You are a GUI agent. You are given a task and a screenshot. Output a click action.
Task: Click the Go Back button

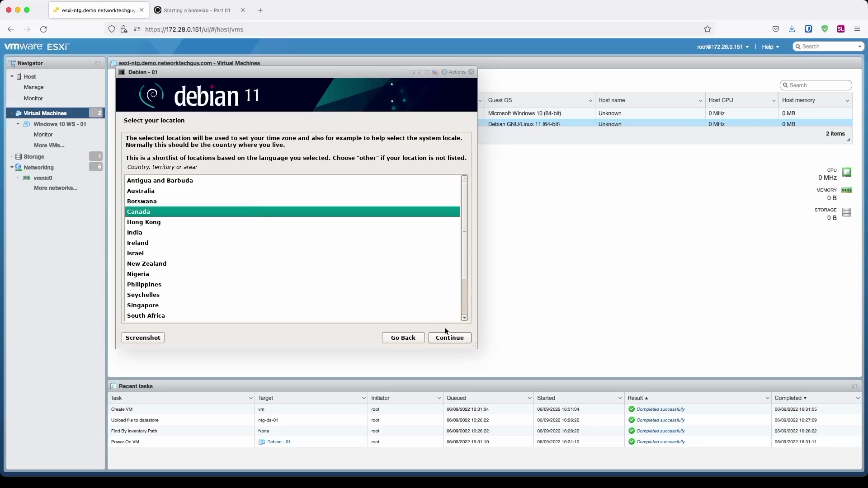403,338
